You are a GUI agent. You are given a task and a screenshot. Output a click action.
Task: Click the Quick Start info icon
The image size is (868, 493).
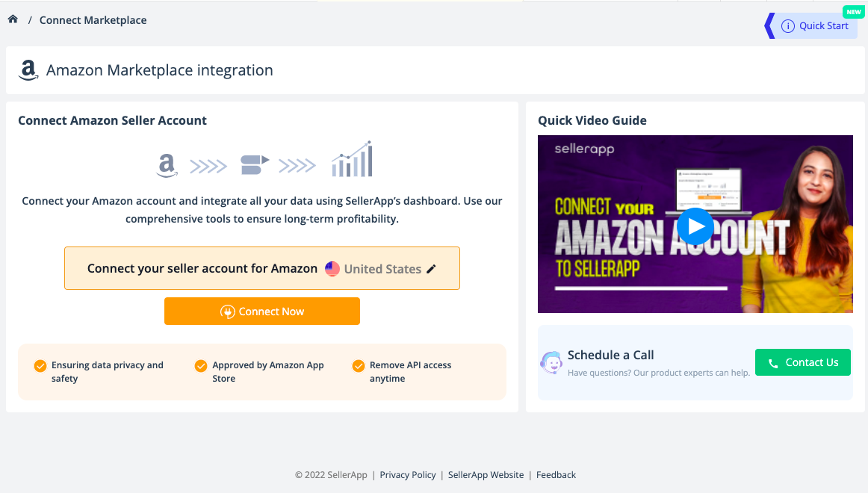pos(788,26)
